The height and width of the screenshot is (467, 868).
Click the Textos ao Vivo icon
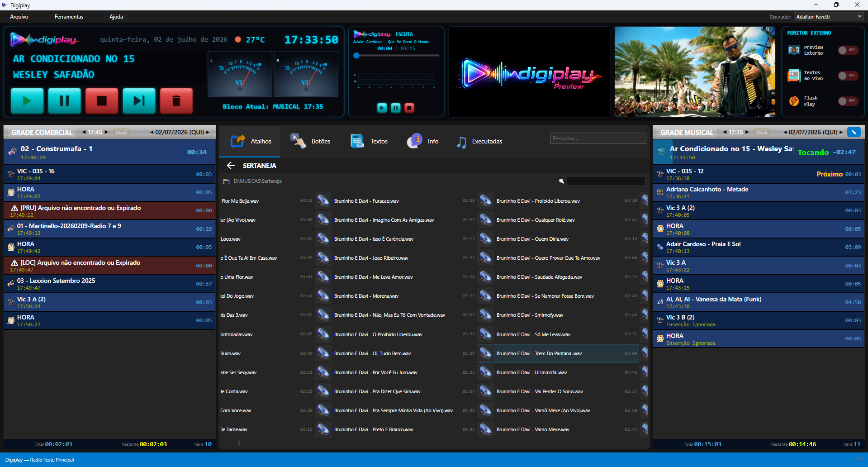(794, 76)
